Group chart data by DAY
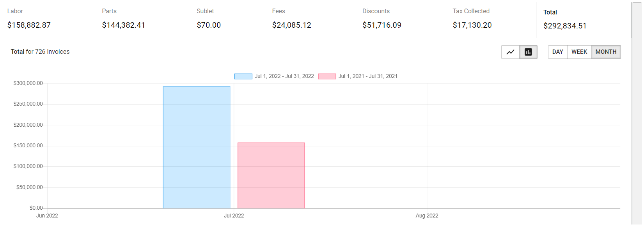This screenshot has height=228, width=644. pos(557,52)
